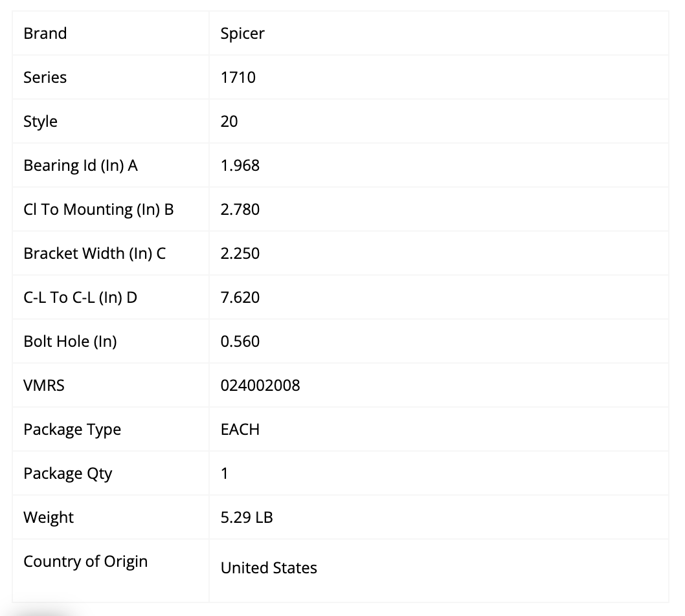The image size is (685, 616).
Task: Click the Country of Origin label
Action: click(85, 562)
